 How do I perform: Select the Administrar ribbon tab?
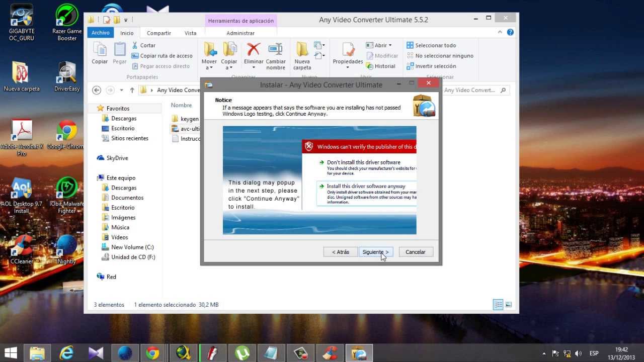(x=240, y=33)
